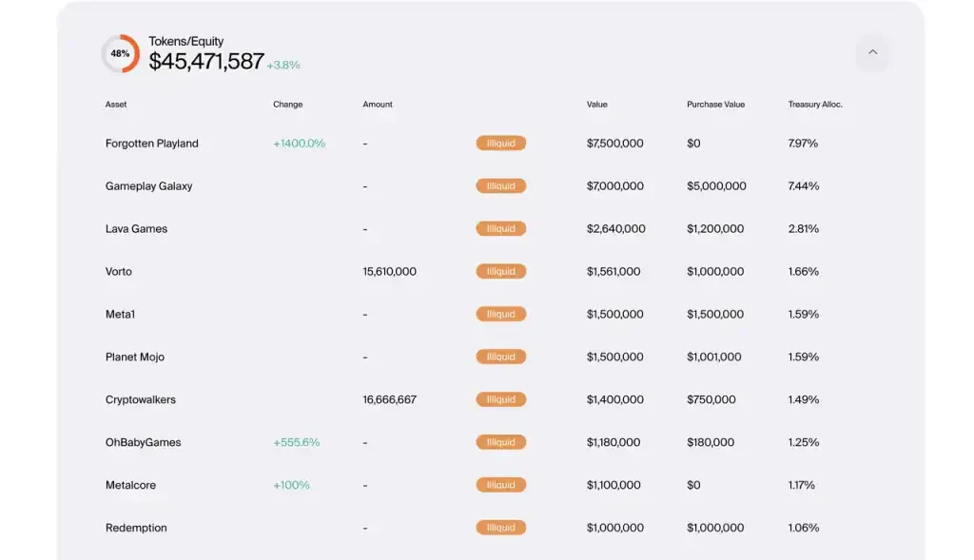The height and width of the screenshot is (560, 974).
Task: Click the Planet Mojo asset name
Action: click(135, 357)
